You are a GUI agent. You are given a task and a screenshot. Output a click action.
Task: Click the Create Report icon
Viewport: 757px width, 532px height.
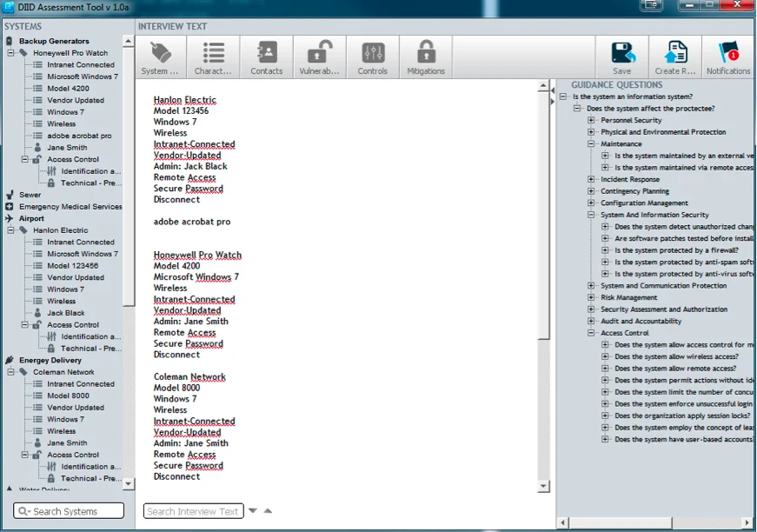pyautogui.click(x=674, y=55)
